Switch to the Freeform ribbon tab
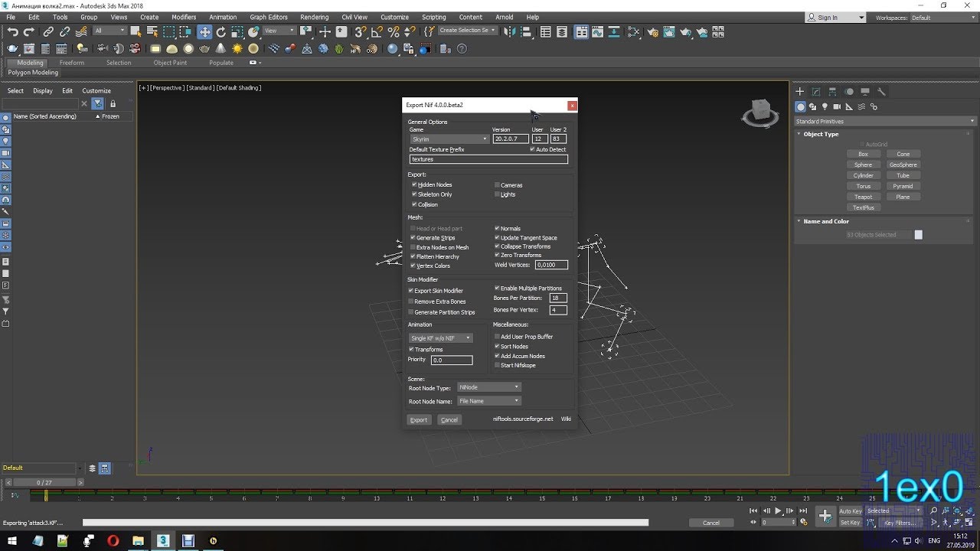 pos(72,63)
